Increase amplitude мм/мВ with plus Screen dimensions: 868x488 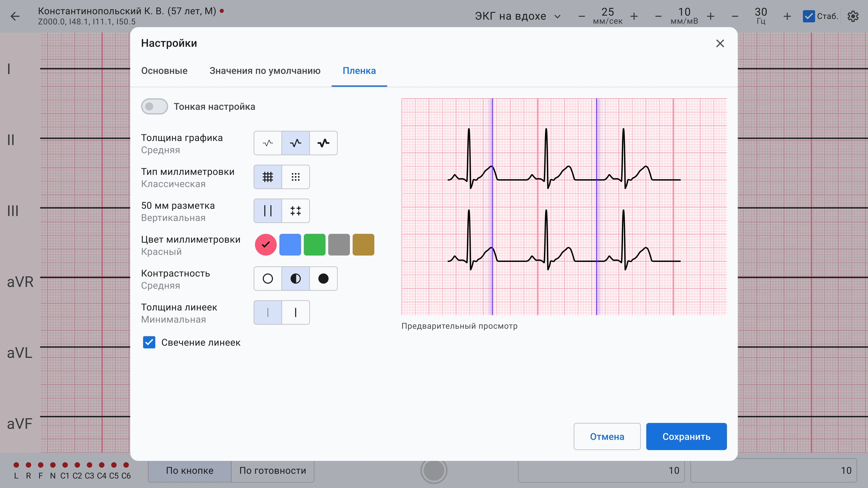tap(711, 16)
